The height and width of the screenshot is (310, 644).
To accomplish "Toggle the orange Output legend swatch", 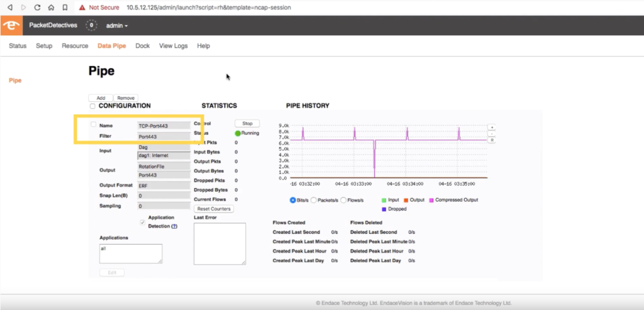I will click(x=406, y=200).
